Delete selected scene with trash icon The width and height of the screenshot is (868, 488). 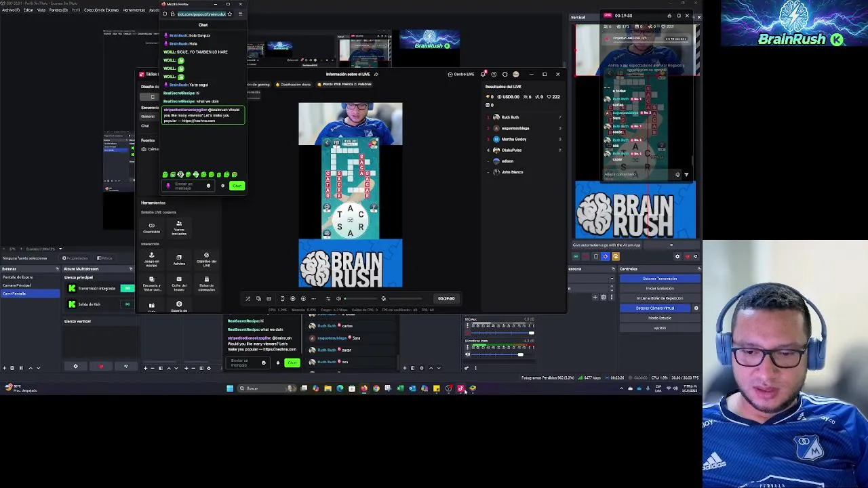coord(12,368)
